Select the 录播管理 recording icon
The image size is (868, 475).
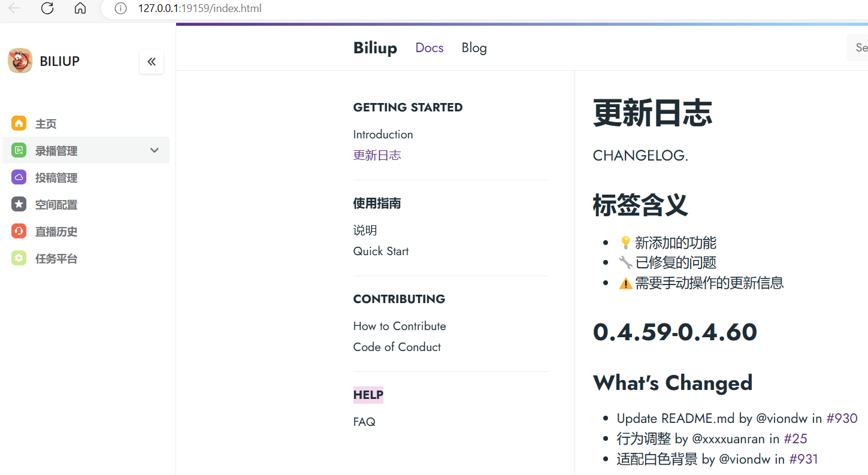19,150
